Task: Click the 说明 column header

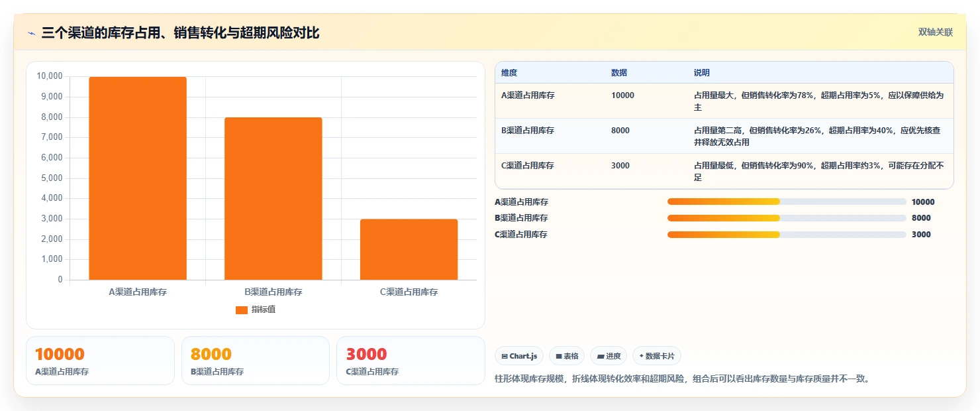Action: (x=702, y=73)
